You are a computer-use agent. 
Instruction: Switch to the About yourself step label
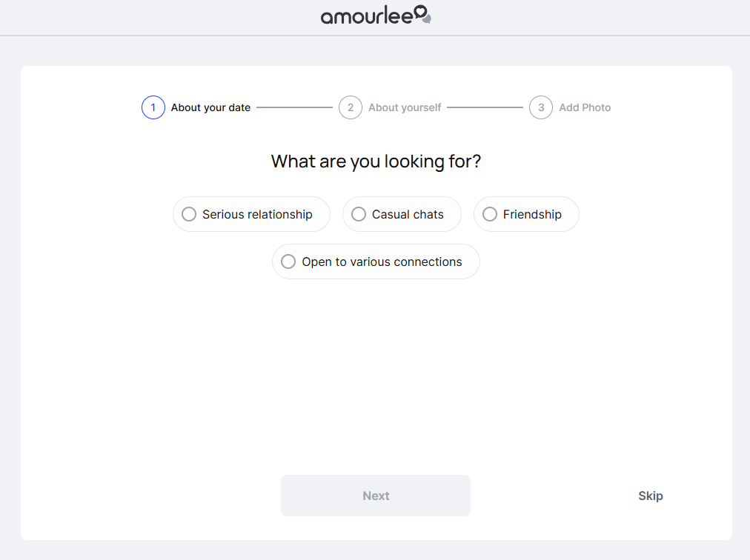(x=405, y=107)
